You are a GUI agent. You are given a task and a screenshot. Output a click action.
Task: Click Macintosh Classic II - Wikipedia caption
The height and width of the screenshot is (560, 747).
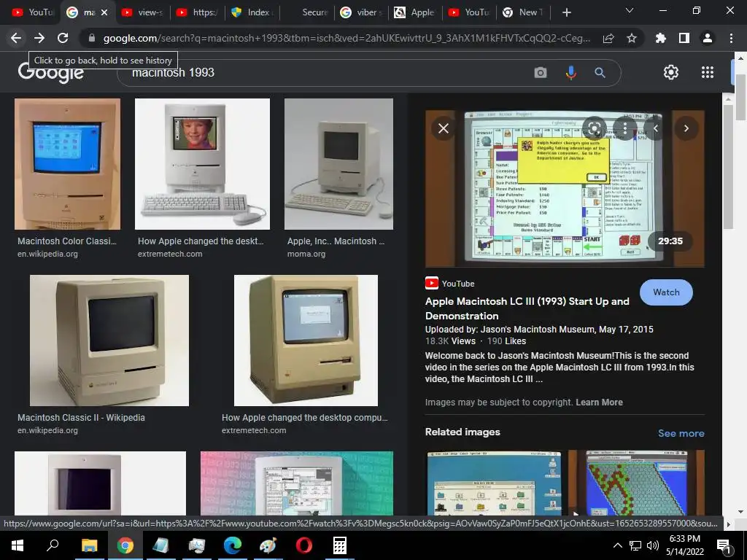pos(81,418)
